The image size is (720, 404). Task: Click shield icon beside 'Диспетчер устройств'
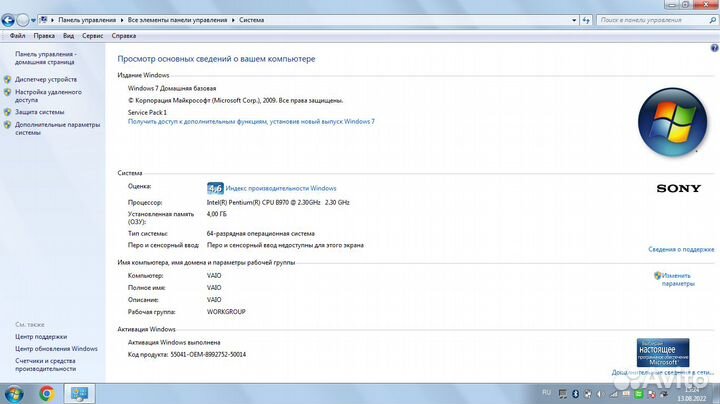(x=7, y=79)
